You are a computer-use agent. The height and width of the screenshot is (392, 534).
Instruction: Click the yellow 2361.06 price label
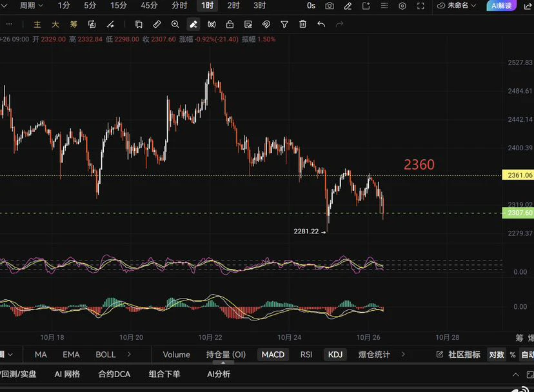point(518,175)
